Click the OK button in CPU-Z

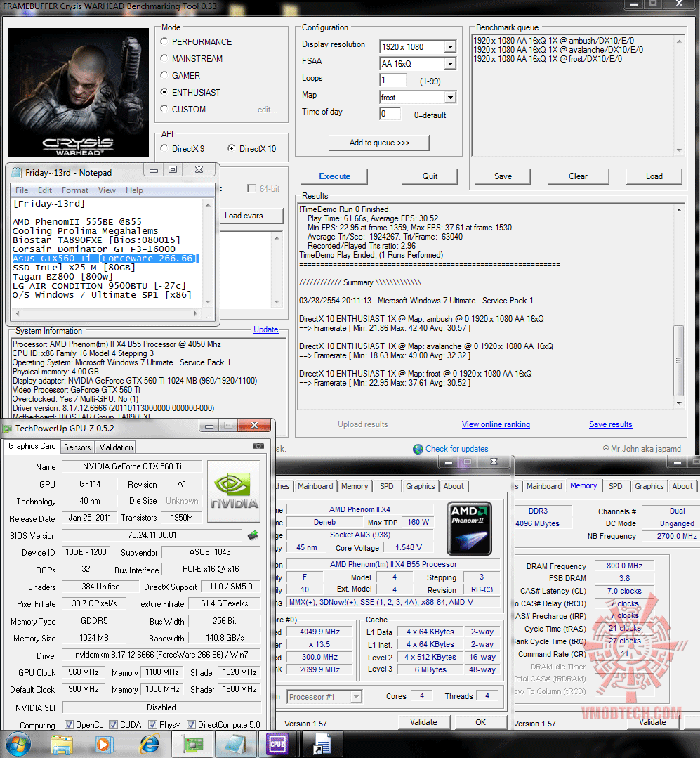[x=480, y=722]
